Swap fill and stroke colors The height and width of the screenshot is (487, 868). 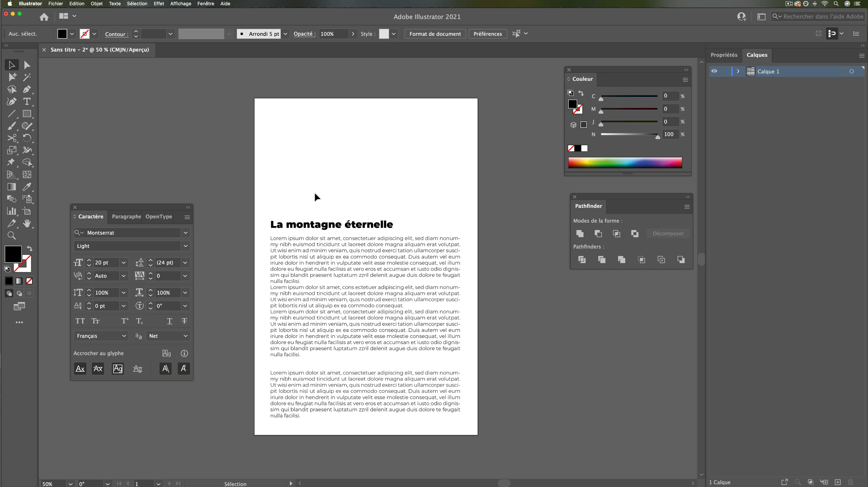[30, 248]
